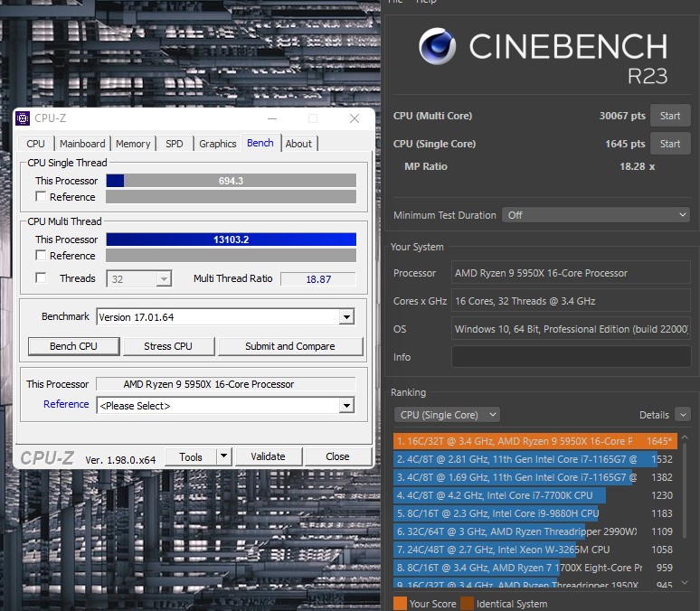Click the Close button at CPU-Z bottom
The width and height of the screenshot is (700, 611).
pyautogui.click(x=337, y=456)
